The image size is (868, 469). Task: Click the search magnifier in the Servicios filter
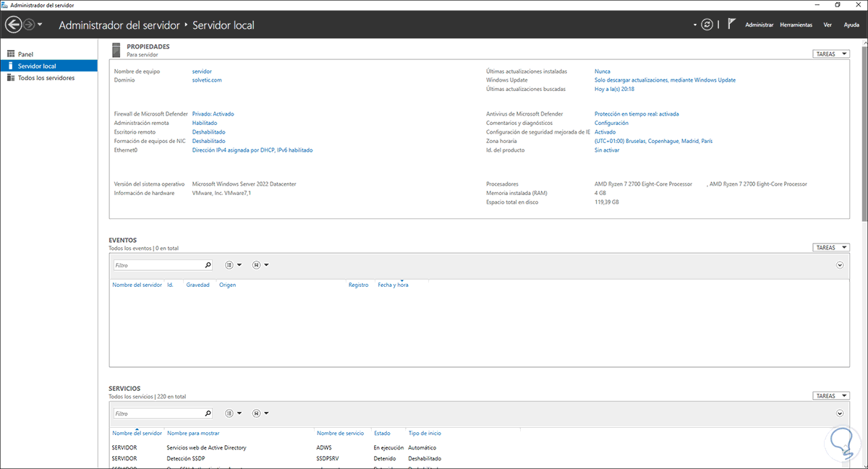pos(208,413)
